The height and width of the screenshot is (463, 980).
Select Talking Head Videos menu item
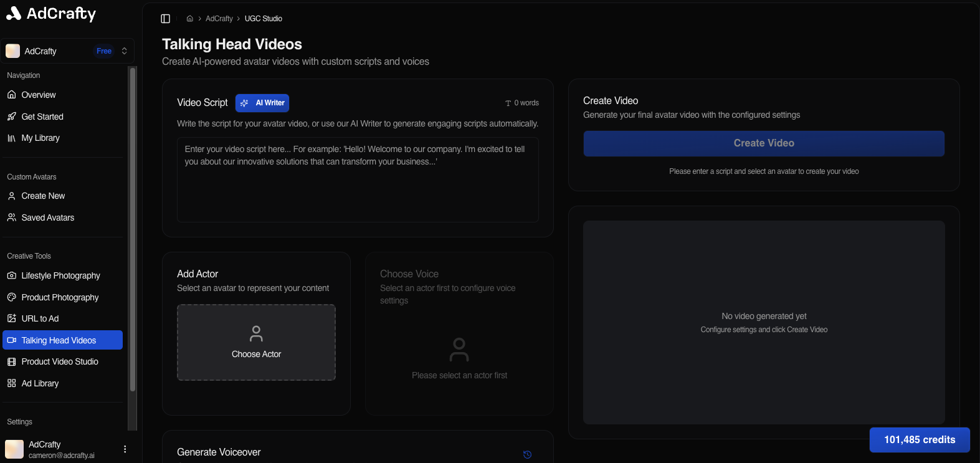coord(62,340)
